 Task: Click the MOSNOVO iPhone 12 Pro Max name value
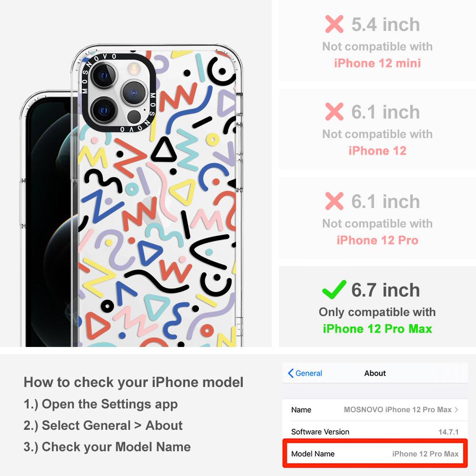point(397,409)
